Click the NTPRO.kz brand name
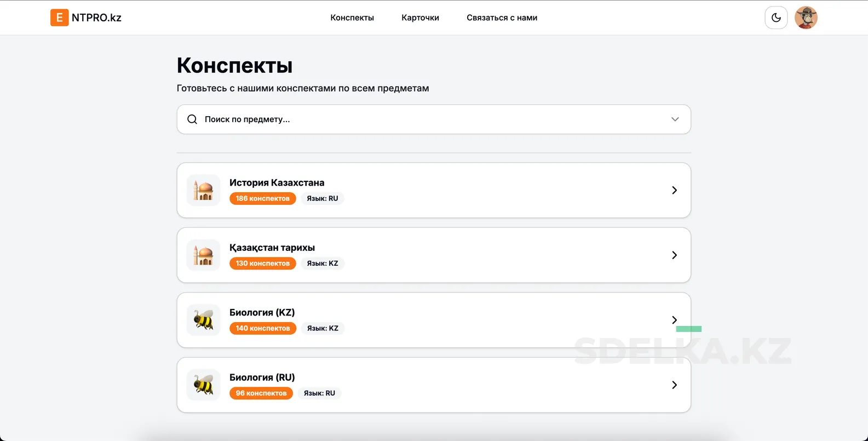 pos(96,18)
